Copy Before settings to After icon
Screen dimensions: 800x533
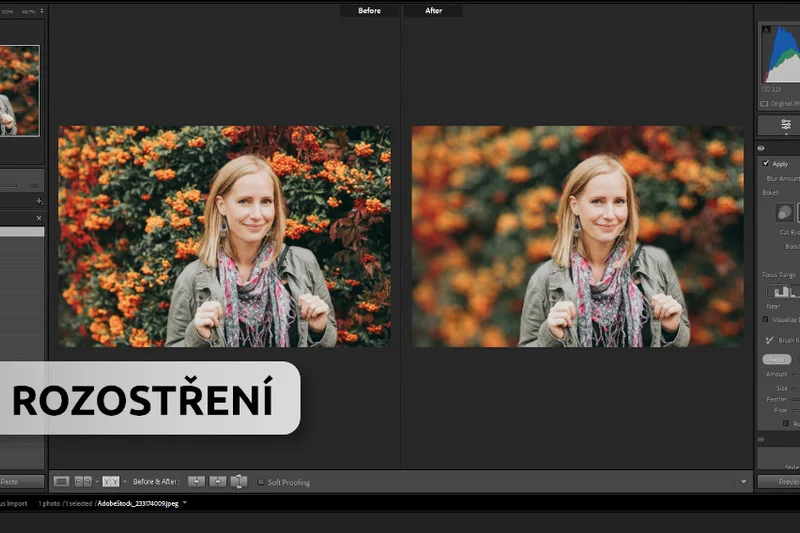tap(196, 481)
